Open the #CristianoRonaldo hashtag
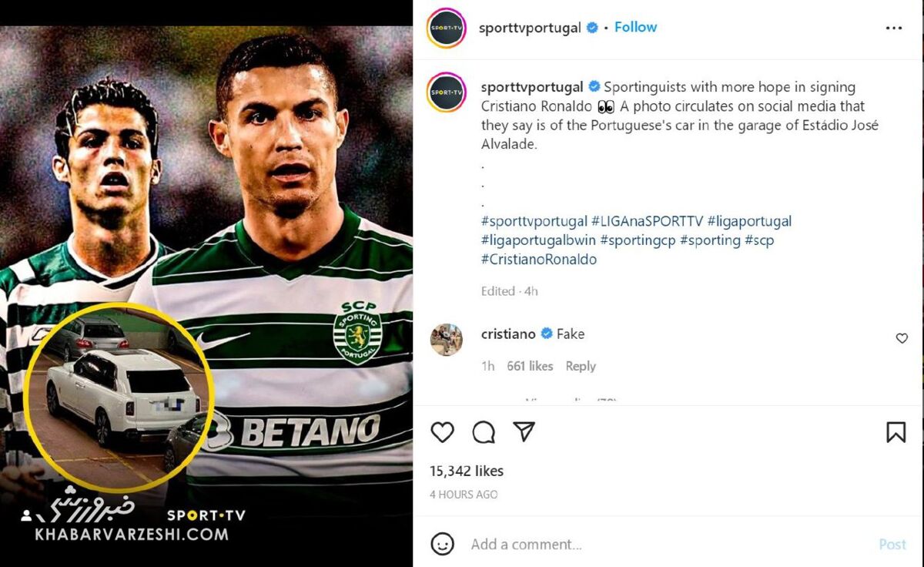The image size is (924, 567). (539, 260)
